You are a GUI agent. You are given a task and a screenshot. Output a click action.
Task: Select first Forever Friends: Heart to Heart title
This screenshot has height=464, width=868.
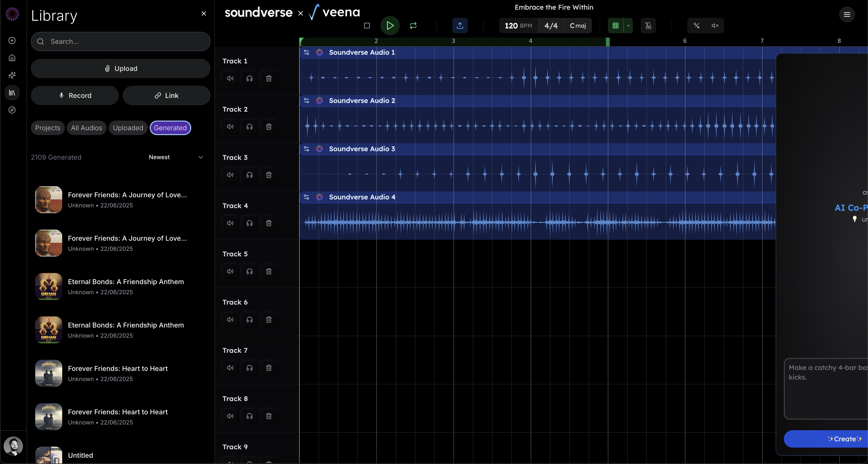click(118, 369)
